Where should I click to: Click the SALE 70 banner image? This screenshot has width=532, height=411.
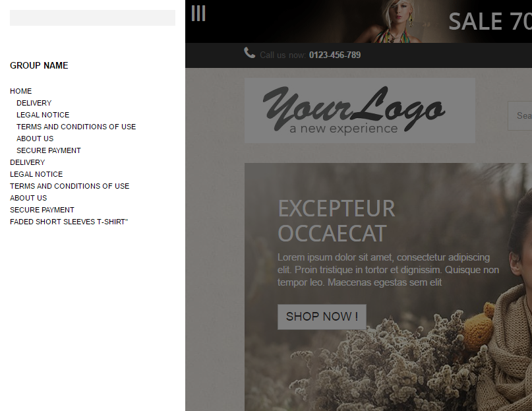point(358,21)
